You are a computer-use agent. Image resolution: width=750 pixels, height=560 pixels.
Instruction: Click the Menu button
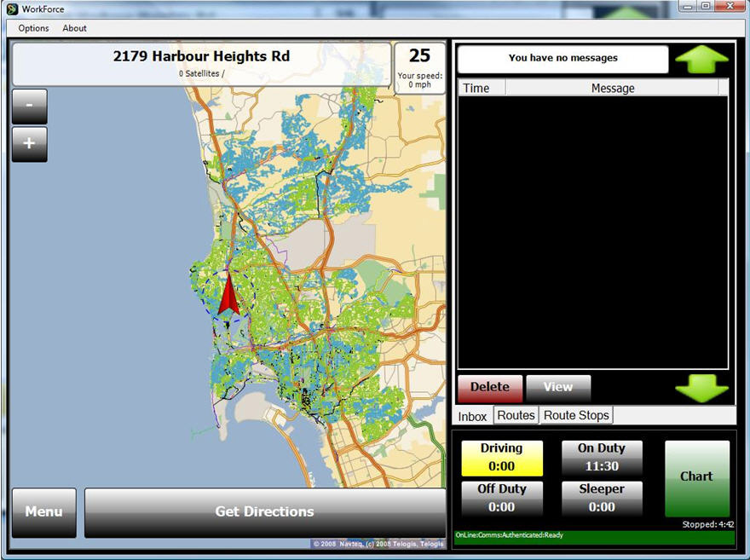pos(44,512)
